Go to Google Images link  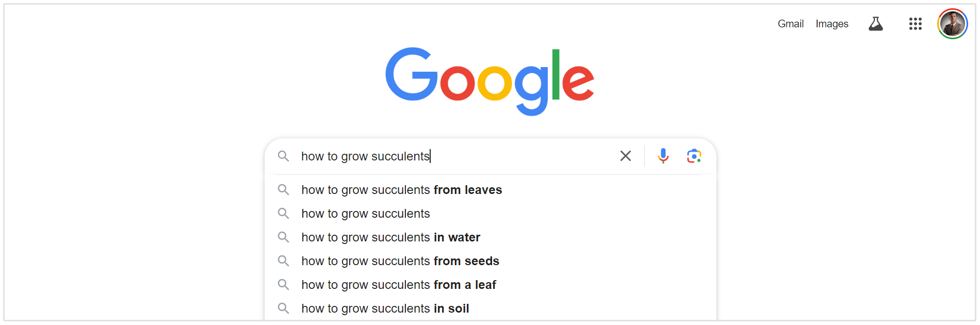pos(831,24)
